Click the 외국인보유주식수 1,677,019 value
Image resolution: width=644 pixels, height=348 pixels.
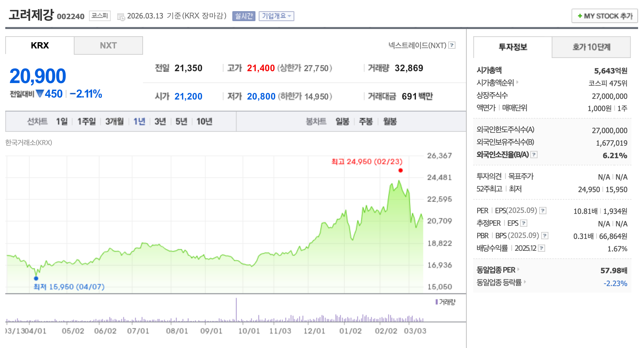point(612,143)
